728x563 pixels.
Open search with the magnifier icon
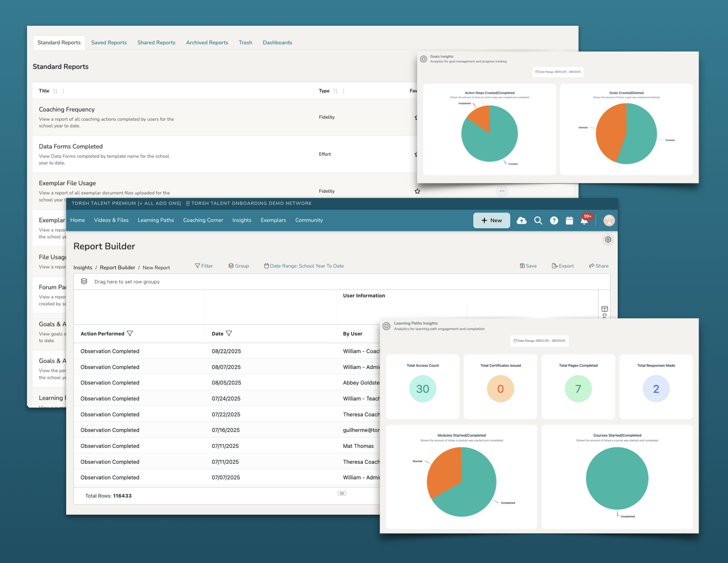(538, 221)
